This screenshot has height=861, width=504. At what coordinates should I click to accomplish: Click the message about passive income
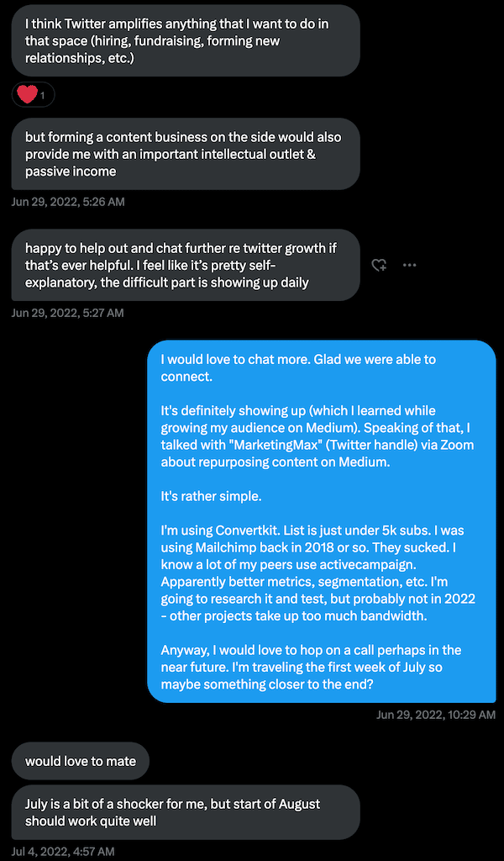(x=183, y=154)
